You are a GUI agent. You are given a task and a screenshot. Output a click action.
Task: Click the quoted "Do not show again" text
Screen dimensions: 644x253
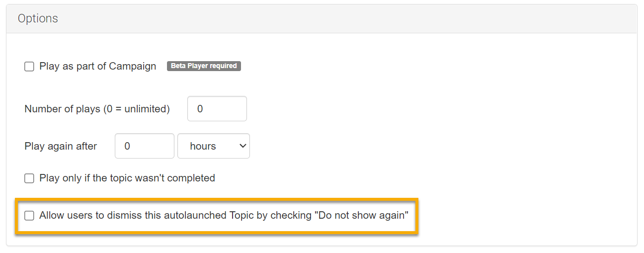(361, 216)
